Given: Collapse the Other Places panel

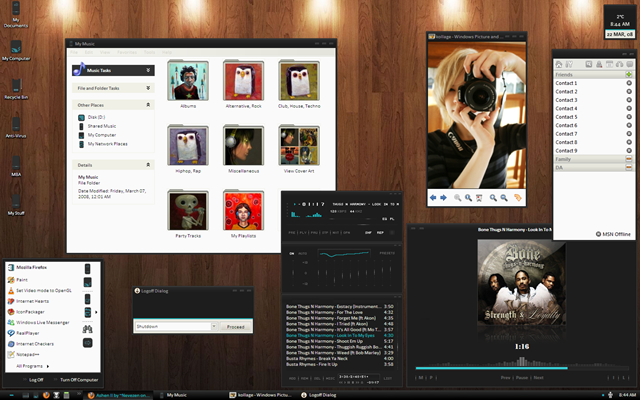Looking at the screenshot, I should point(149,104).
